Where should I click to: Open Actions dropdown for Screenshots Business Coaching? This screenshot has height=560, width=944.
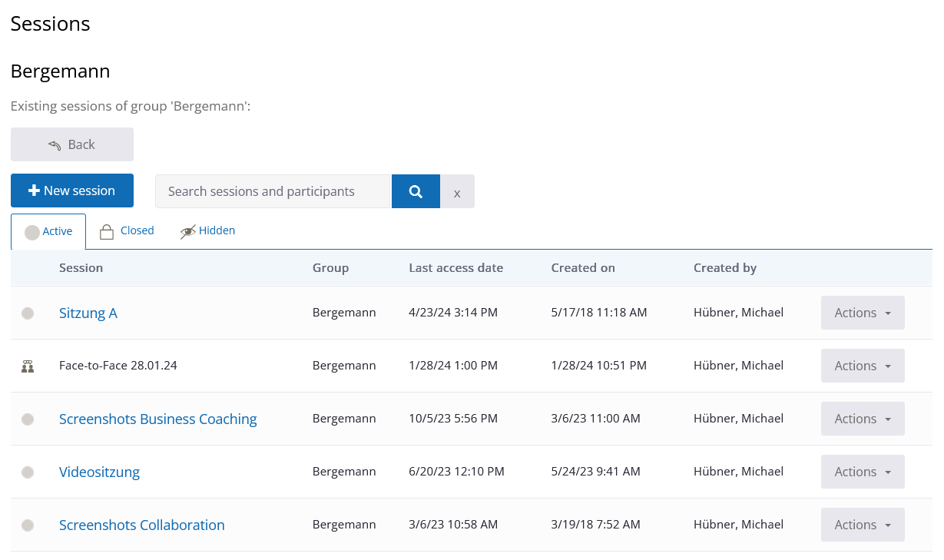[x=863, y=419]
